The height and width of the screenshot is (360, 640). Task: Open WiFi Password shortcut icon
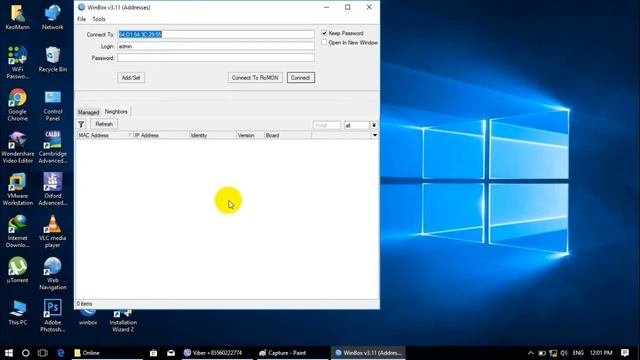click(17, 62)
